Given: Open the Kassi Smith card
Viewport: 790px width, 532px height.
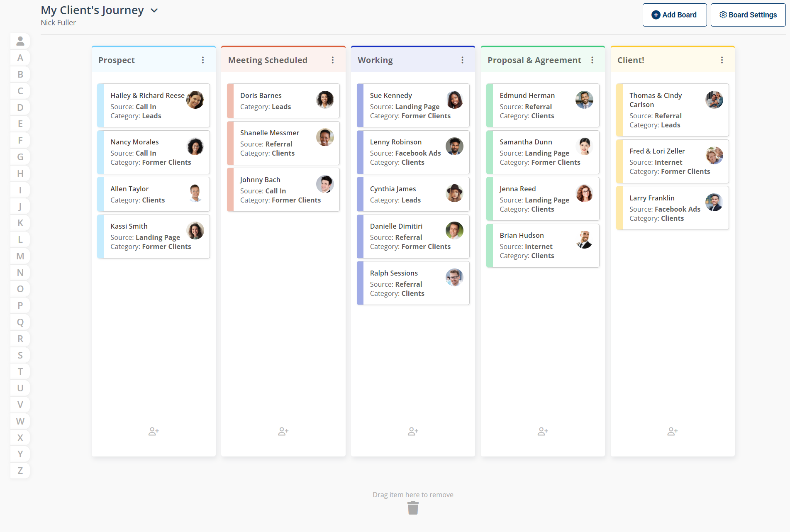Looking at the screenshot, I should (x=154, y=237).
